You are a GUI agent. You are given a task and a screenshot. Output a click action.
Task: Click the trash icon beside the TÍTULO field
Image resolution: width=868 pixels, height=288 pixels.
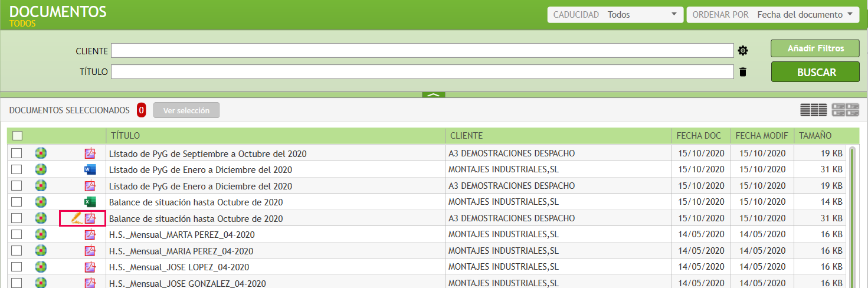(x=743, y=72)
